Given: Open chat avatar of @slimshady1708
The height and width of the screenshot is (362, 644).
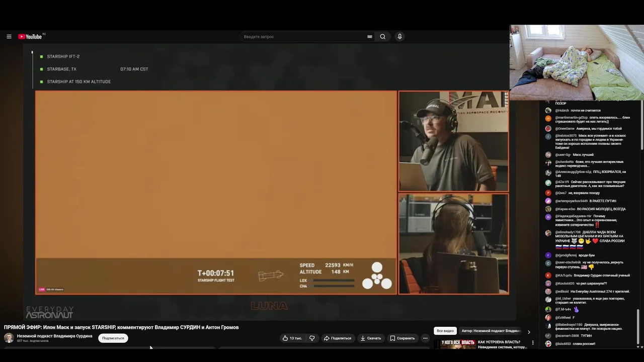Looking at the screenshot, I should tap(548, 233).
